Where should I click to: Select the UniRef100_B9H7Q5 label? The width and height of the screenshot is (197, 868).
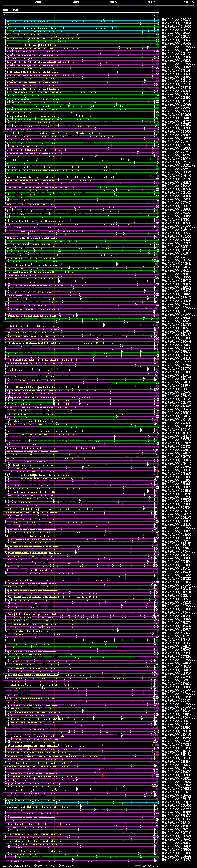[177, 457]
